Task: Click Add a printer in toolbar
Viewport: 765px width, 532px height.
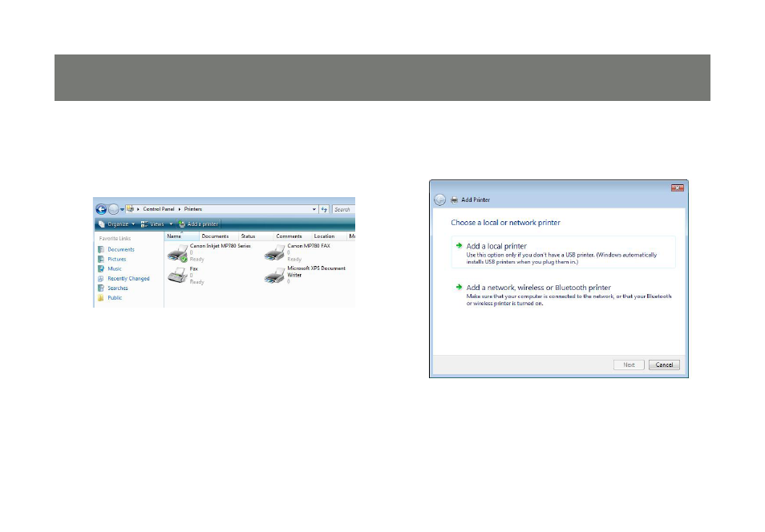Action: [199, 224]
